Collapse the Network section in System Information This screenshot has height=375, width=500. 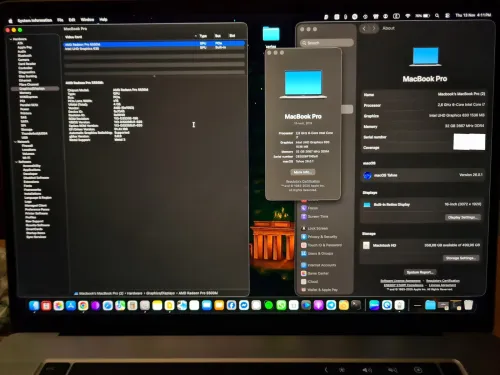[15, 142]
